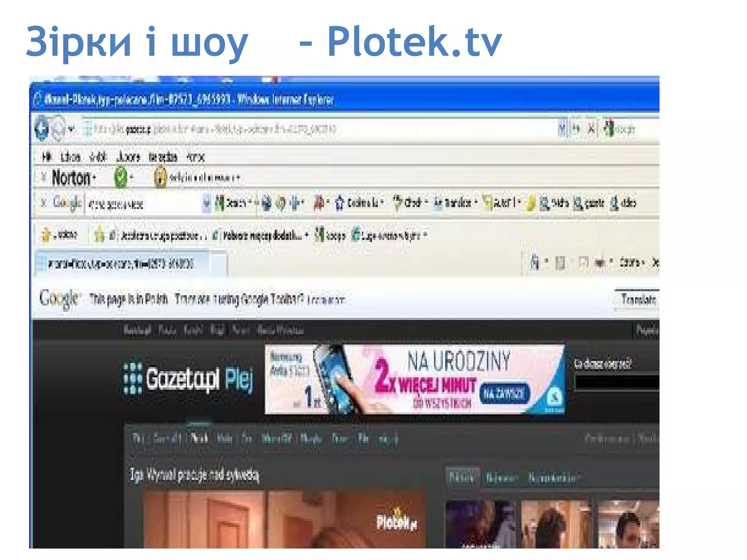Select the second tab above the video thumbnails

[x=502, y=477]
